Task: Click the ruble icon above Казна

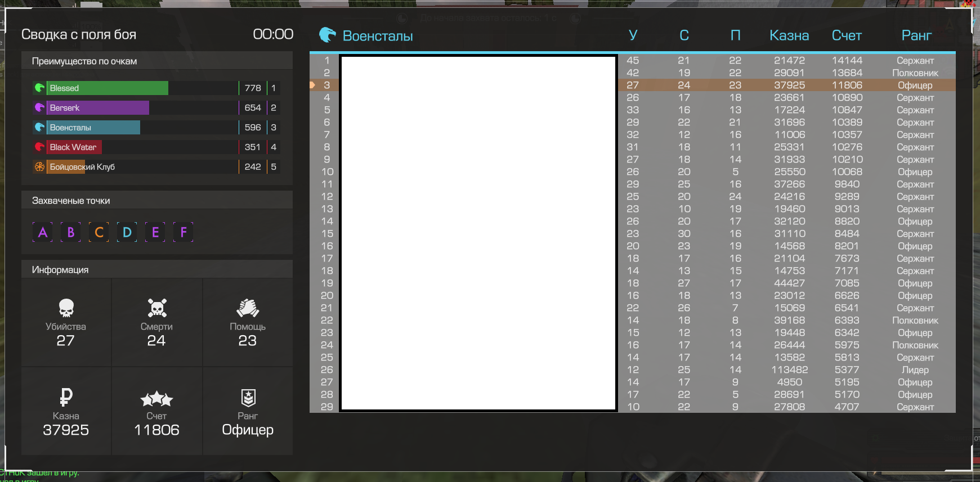Action: coord(66,397)
